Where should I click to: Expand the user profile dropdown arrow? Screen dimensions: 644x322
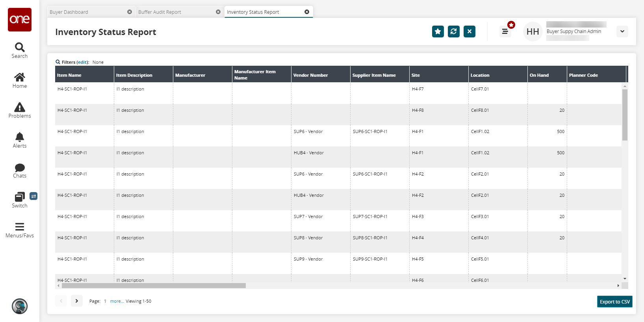click(622, 31)
